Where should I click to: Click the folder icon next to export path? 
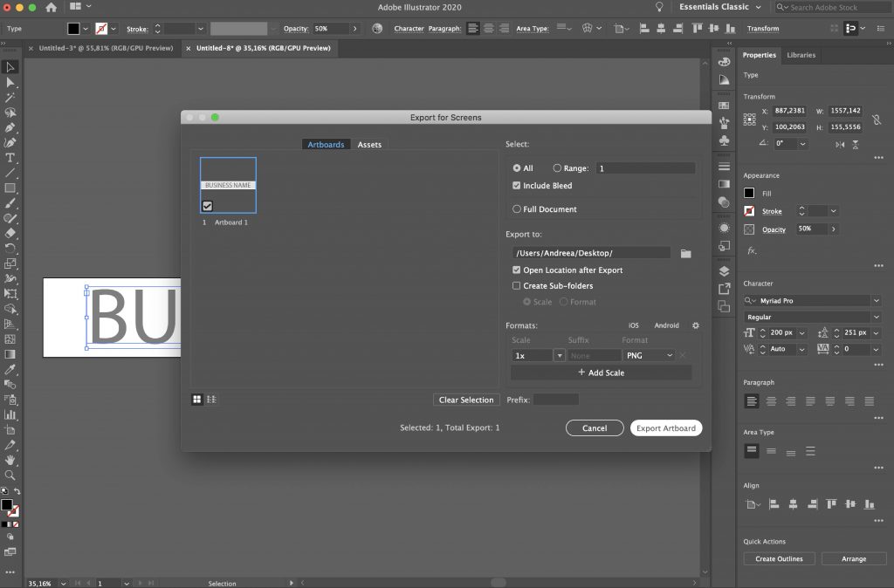(686, 254)
